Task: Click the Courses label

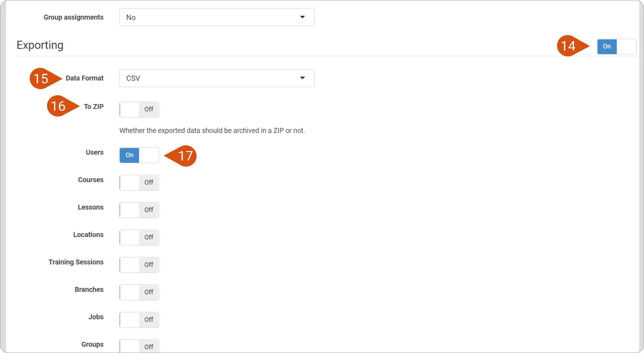Action: (91, 180)
